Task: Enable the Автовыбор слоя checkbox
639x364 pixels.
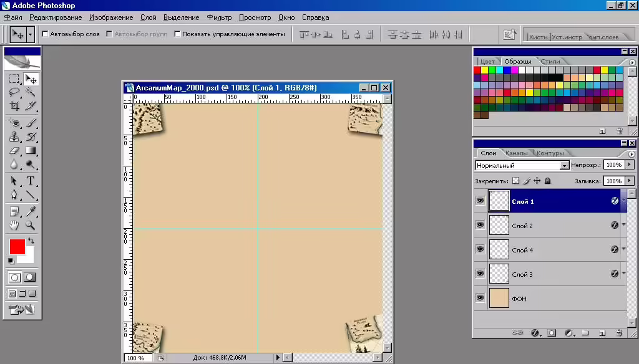Action: [45, 34]
